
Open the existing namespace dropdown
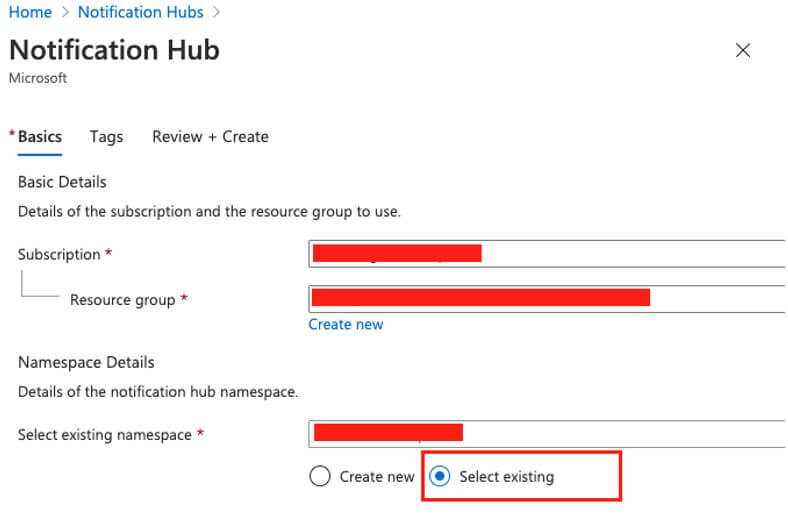pyautogui.click(x=547, y=433)
